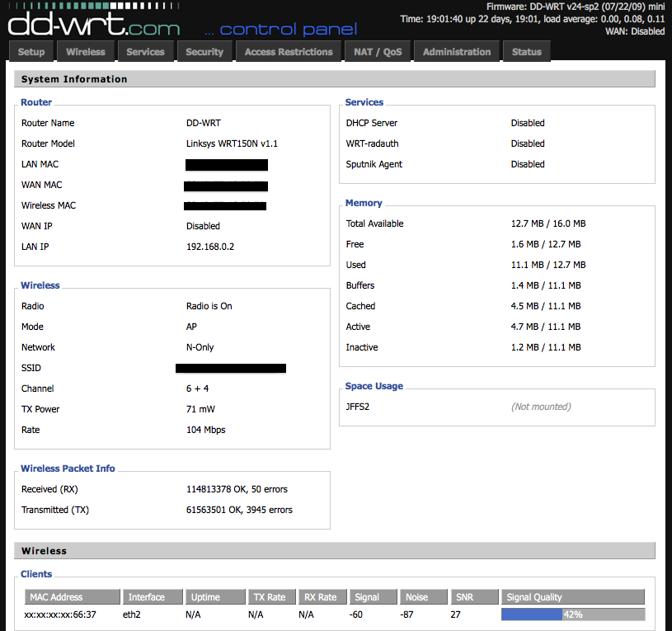Viewport: 672px width, 631px height.
Task: Click the TX Rate column header
Action: point(272,596)
